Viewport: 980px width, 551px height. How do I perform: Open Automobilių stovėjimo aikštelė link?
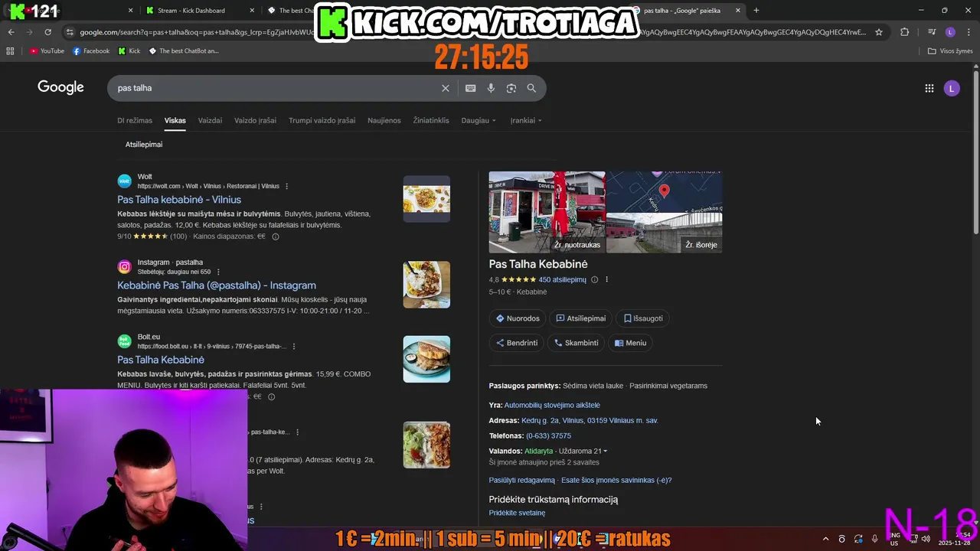(552, 405)
